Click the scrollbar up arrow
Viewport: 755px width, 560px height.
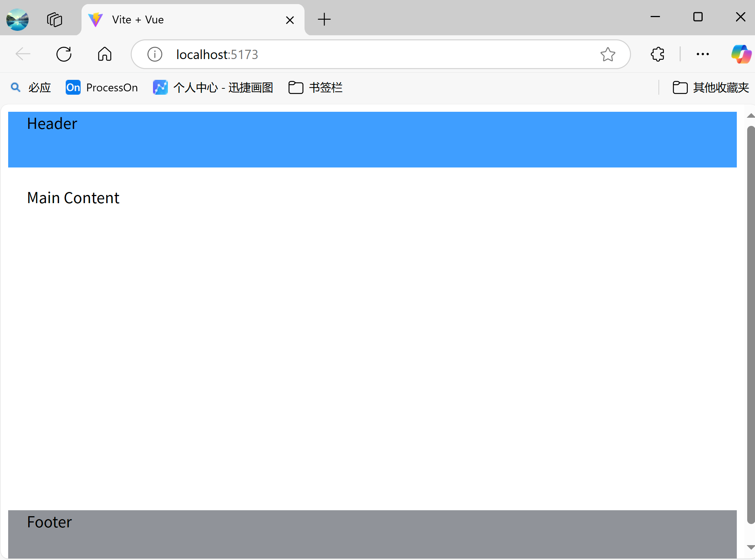click(x=751, y=116)
